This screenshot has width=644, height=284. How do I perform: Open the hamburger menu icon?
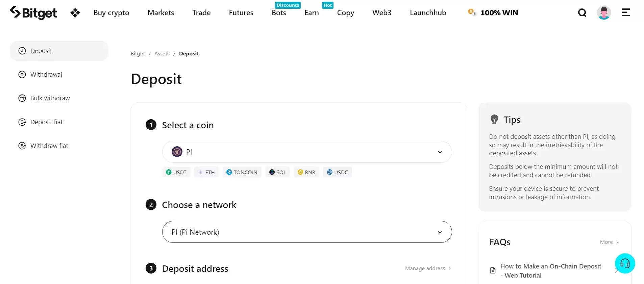(x=625, y=13)
